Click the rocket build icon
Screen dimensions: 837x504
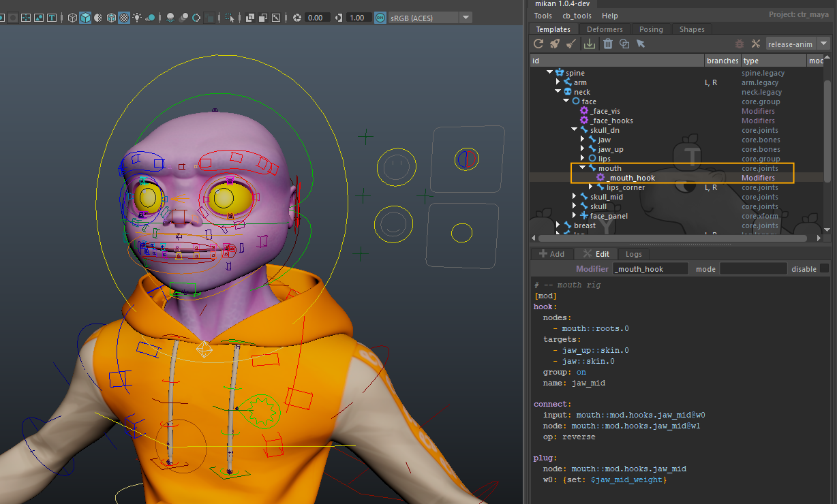point(553,44)
